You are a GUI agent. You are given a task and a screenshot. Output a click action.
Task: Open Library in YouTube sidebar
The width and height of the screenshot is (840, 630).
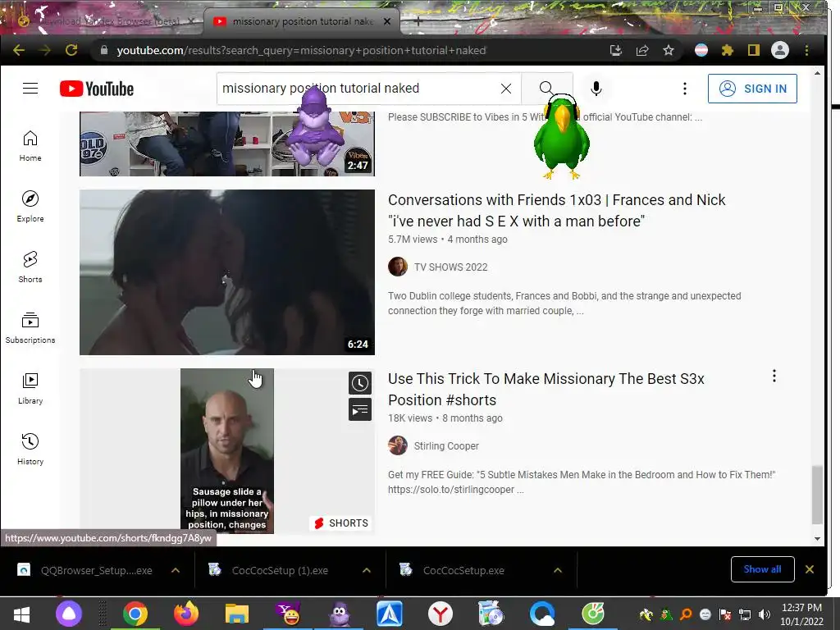pyautogui.click(x=30, y=388)
